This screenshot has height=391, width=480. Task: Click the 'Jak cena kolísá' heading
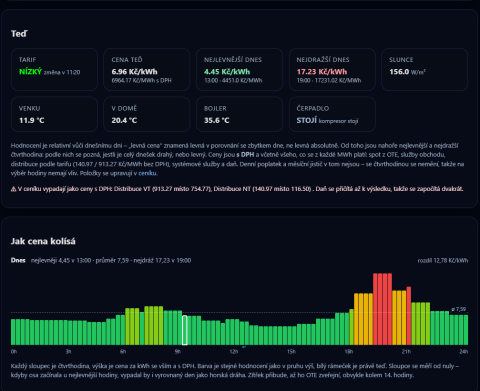pos(43,241)
